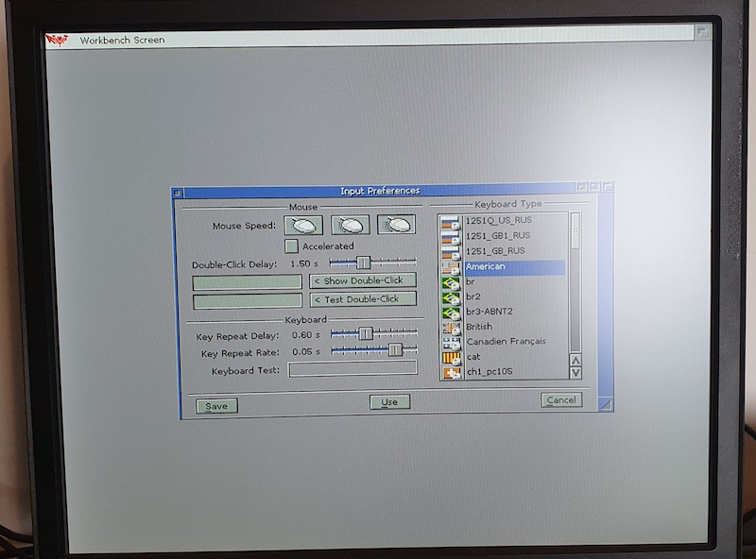
Task: Click the flag icon beside br2
Action: tap(451, 296)
